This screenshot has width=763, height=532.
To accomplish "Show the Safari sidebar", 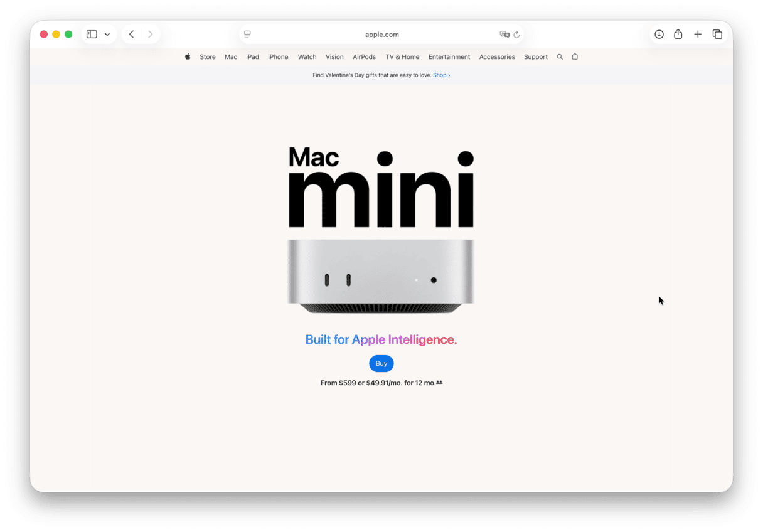I will coord(92,34).
